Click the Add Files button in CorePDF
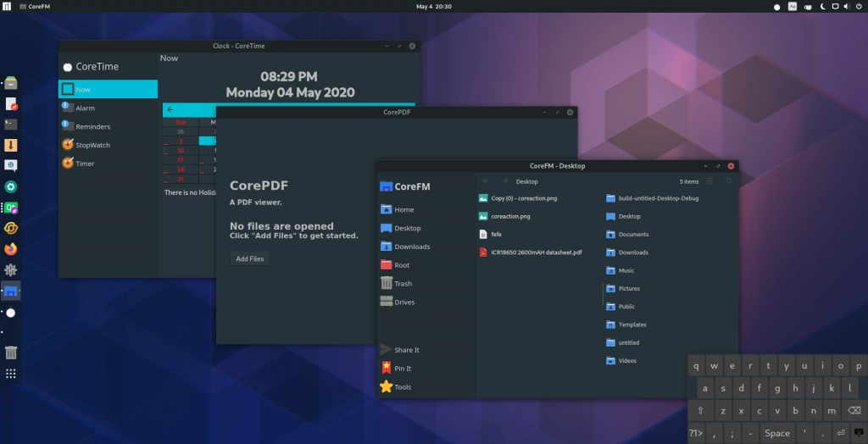 pos(249,259)
